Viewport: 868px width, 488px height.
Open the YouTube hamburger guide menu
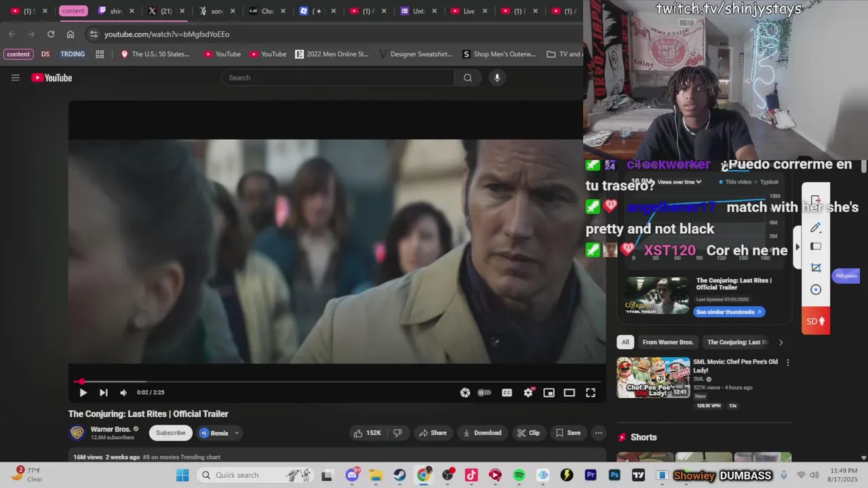click(x=16, y=78)
